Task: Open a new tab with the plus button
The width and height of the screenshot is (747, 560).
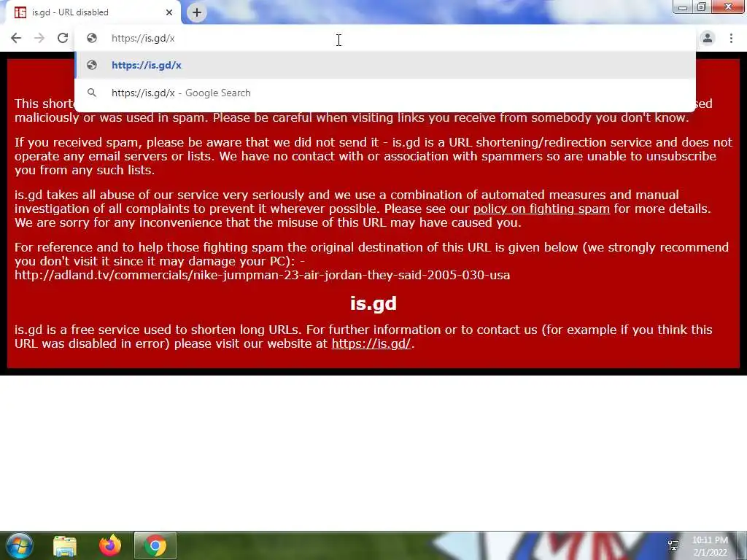Action: point(197,12)
